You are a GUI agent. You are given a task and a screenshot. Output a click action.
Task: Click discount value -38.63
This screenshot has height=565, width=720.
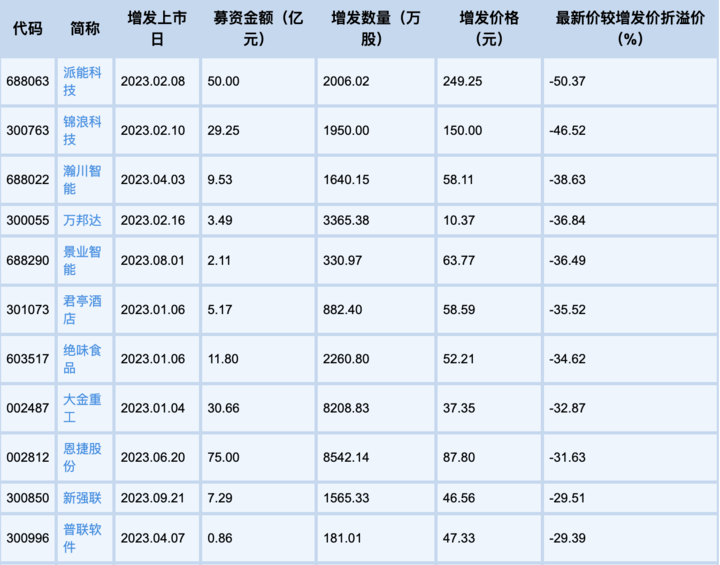(568, 180)
